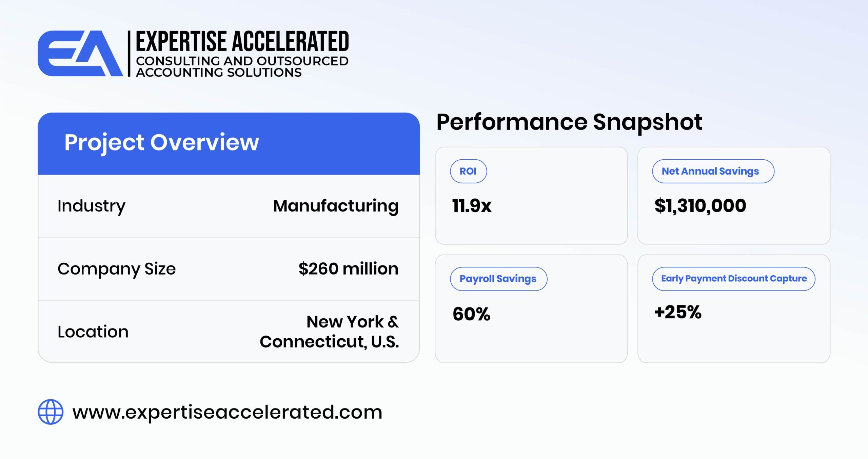Click the blue EA logo mark
This screenshot has width=868, height=459.
pos(80,53)
